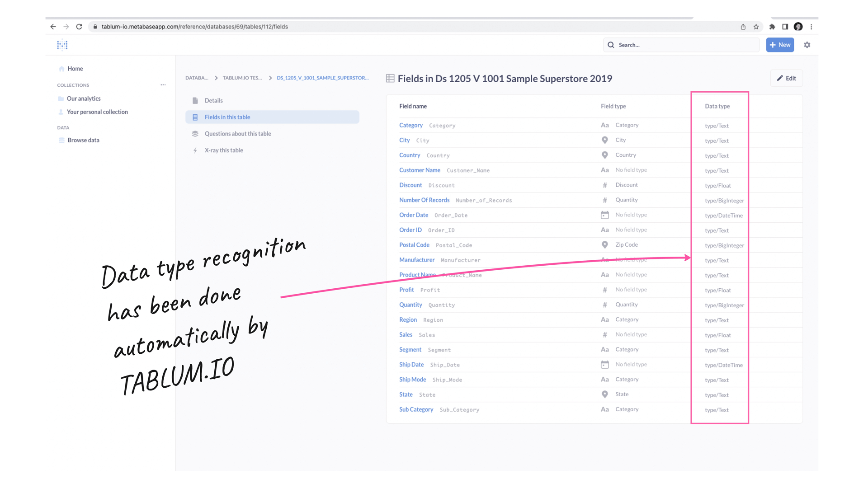Open the Order Date field link

click(414, 215)
